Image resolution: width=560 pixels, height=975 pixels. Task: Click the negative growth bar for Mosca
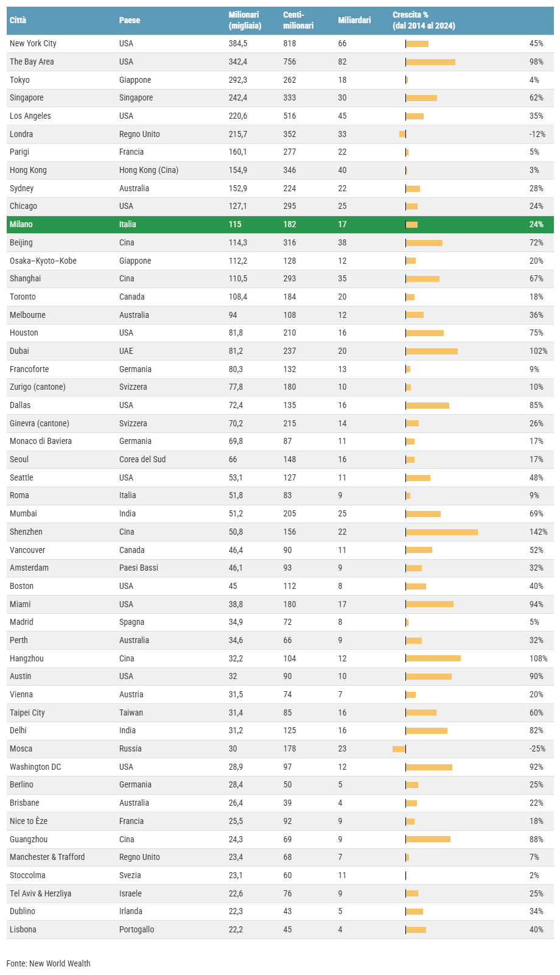pyautogui.click(x=399, y=749)
